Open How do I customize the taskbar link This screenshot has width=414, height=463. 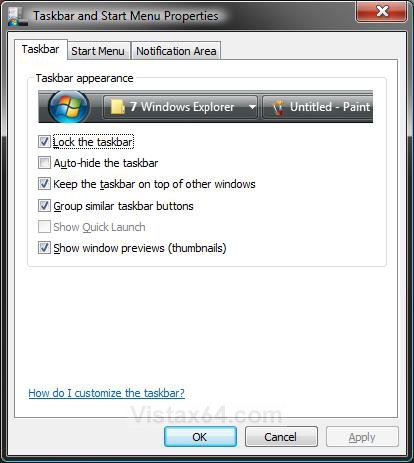106,393
